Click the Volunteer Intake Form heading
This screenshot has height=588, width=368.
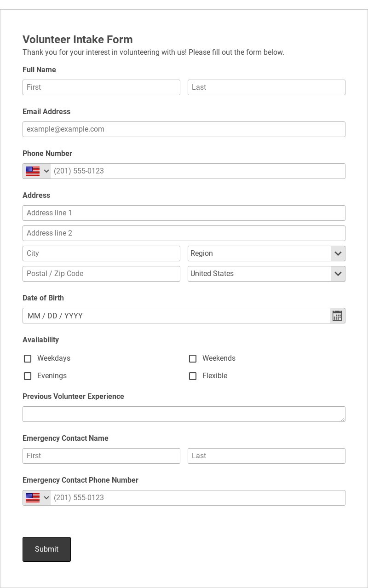[x=78, y=40]
